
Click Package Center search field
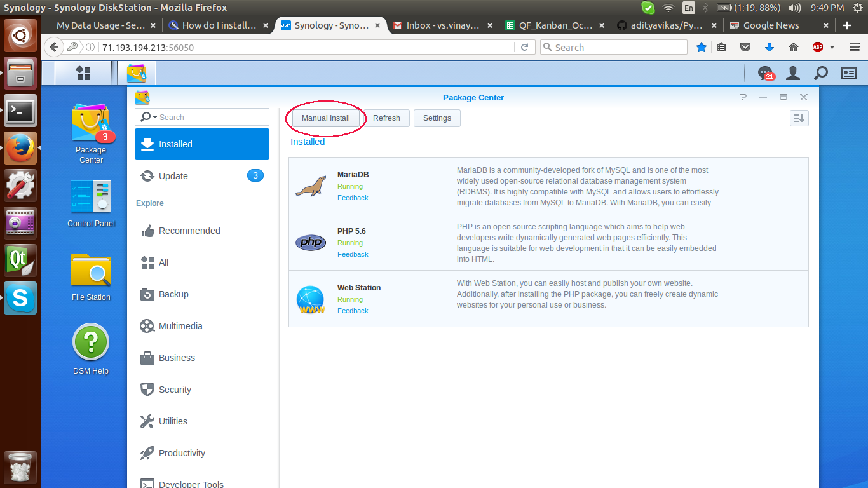click(x=202, y=117)
